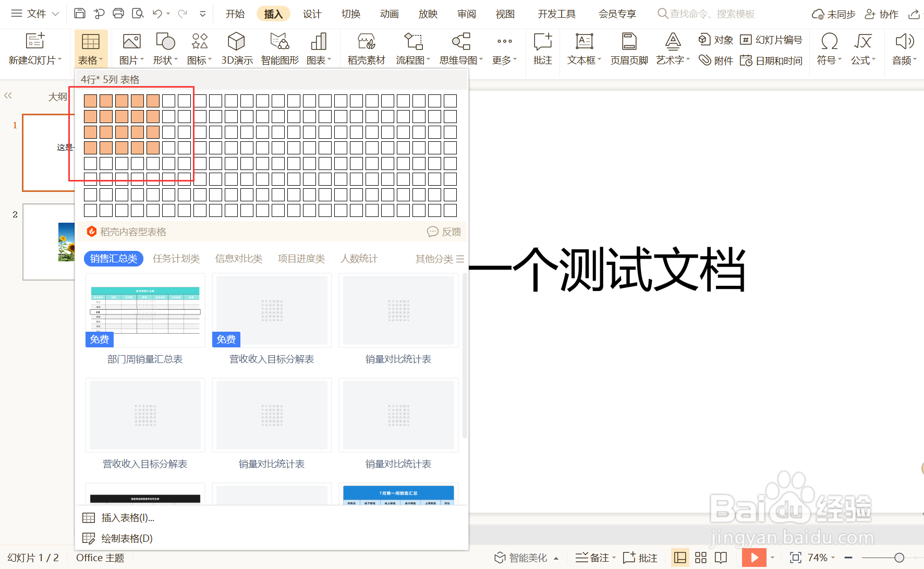Insert an 对象 object
This screenshot has height=569, width=924.
pos(716,40)
